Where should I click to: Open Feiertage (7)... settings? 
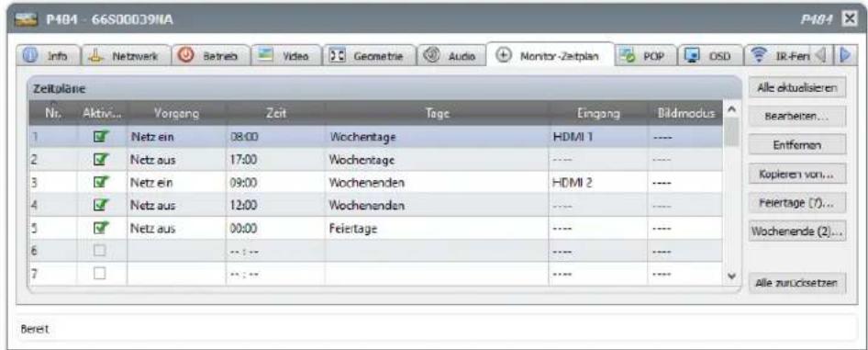(x=797, y=203)
